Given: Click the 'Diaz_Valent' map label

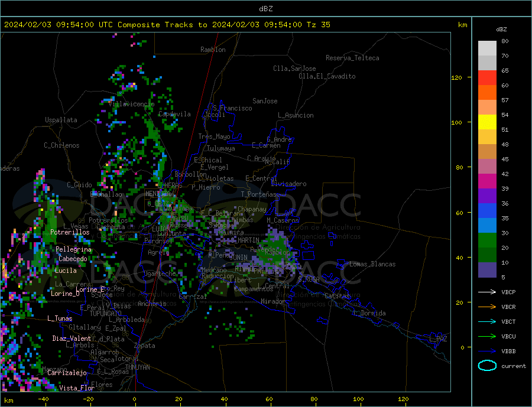Looking at the screenshot, I should coord(72,338).
